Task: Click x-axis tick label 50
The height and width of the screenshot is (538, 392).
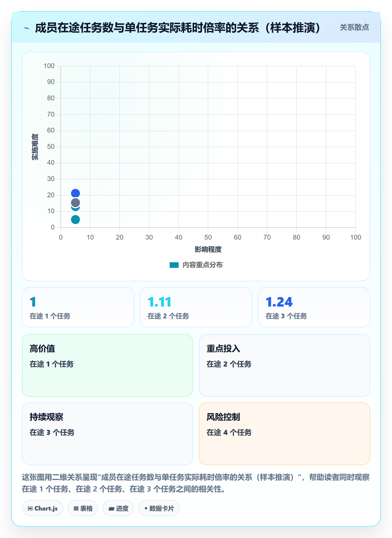Action: coord(208,237)
